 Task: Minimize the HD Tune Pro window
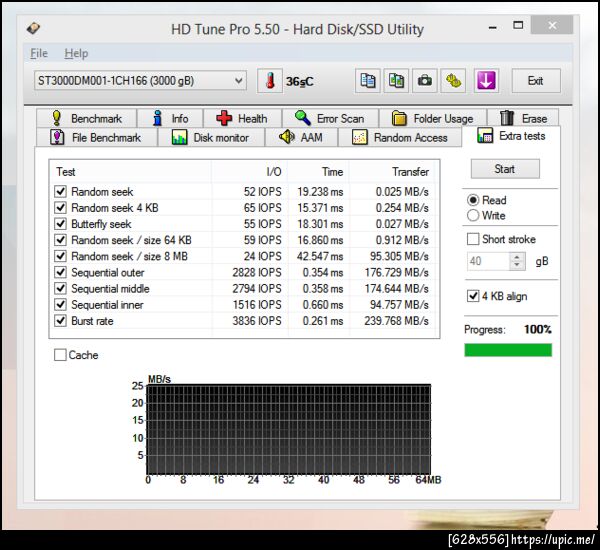point(493,26)
